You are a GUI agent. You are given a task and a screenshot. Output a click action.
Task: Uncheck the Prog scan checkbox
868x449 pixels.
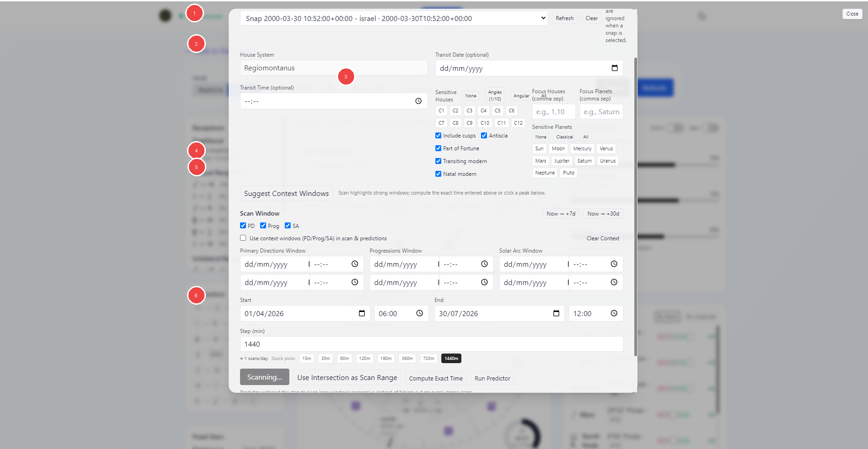click(x=263, y=225)
